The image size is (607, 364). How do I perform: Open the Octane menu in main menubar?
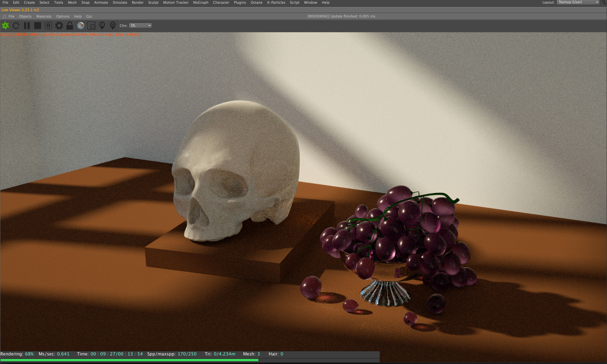pyautogui.click(x=256, y=3)
